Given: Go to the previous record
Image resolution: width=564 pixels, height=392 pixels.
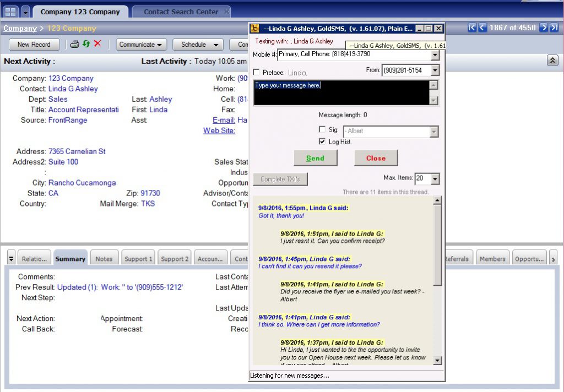Looking at the screenshot, I should click(x=482, y=28).
